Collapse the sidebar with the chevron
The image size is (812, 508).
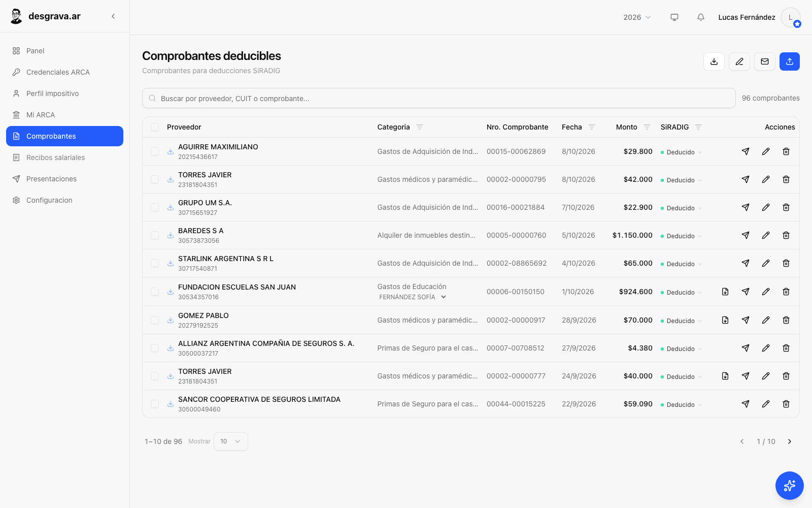pos(113,16)
